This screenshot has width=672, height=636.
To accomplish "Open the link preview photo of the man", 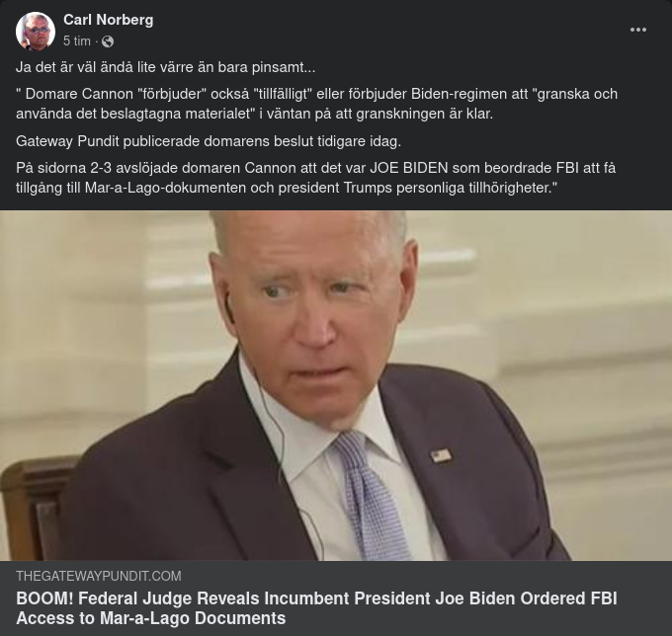I will tap(336, 385).
